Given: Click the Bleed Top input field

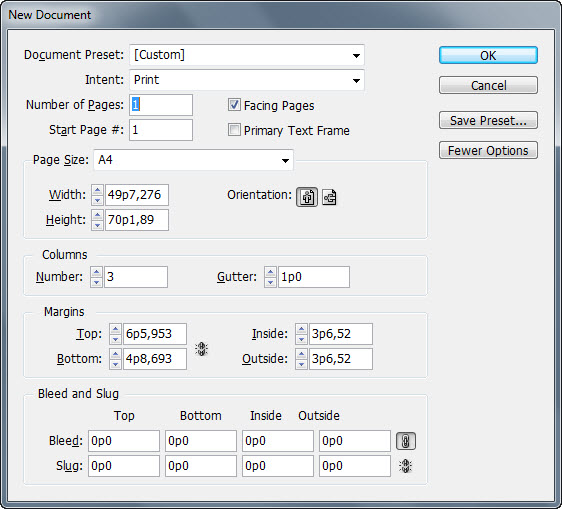Looking at the screenshot, I should 124,441.
